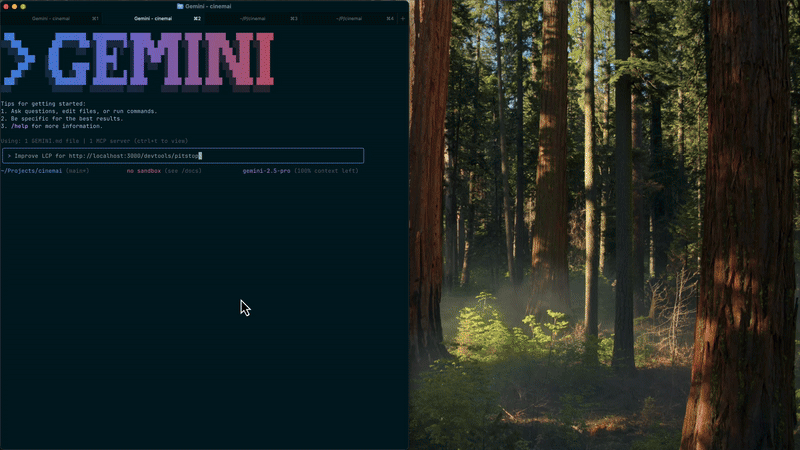Focus the Gemini prompt input box
Viewport: 800px width, 450px height.
click(183, 156)
